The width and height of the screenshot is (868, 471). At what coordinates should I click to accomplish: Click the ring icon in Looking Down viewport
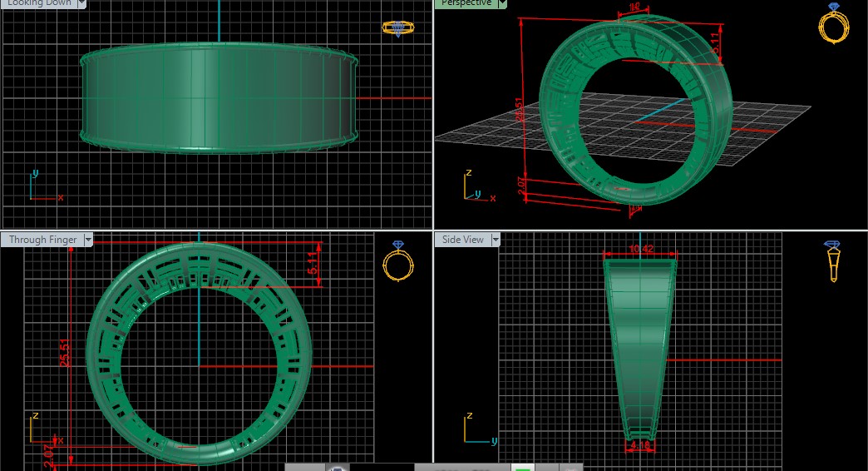point(397,28)
